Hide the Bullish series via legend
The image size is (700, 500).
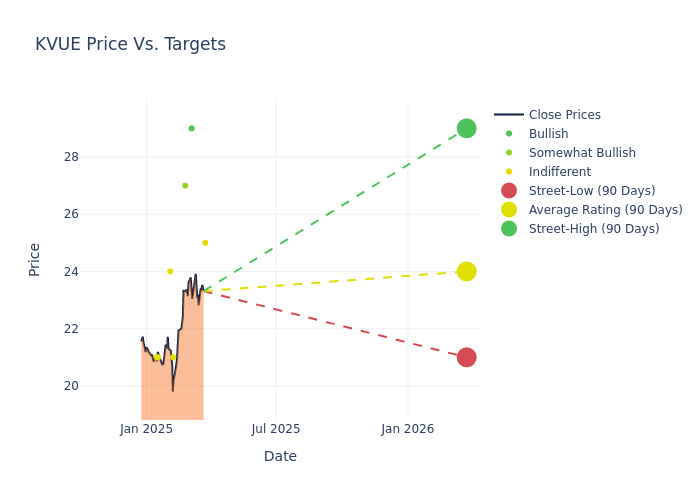[548, 134]
